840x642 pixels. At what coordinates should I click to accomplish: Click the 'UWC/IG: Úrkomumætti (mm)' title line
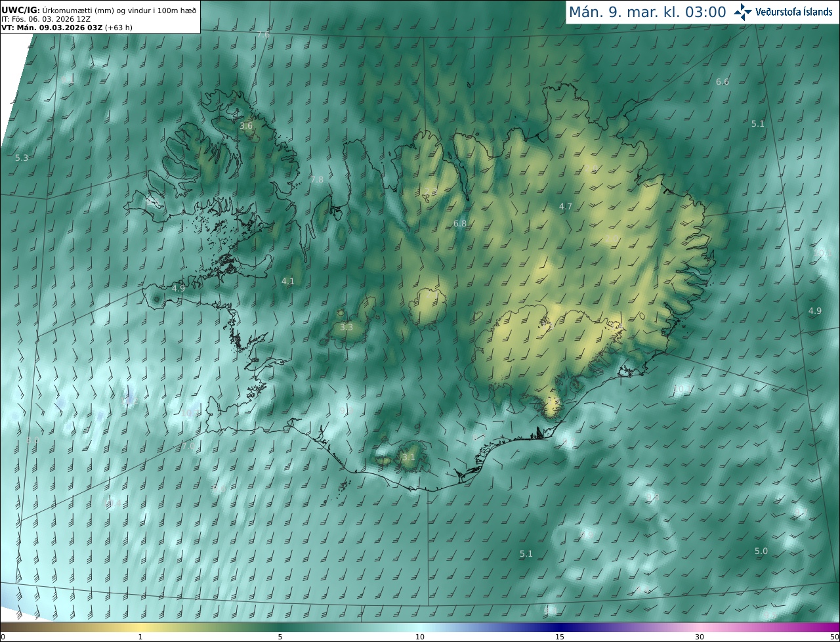pyautogui.click(x=99, y=11)
